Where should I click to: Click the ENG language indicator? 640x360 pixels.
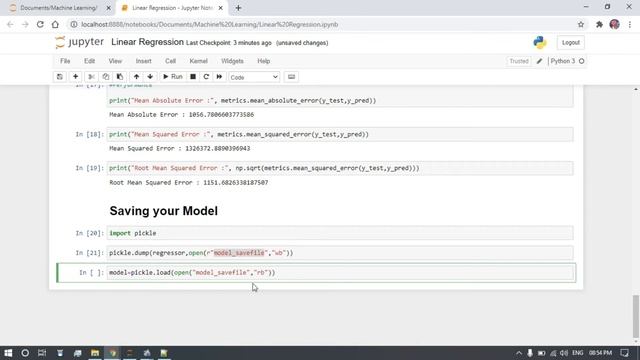click(578, 353)
